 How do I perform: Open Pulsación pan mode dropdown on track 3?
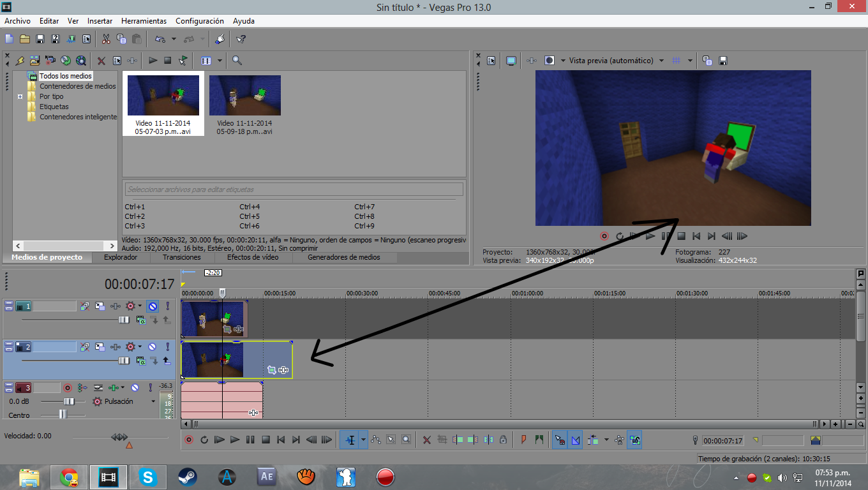153,401
